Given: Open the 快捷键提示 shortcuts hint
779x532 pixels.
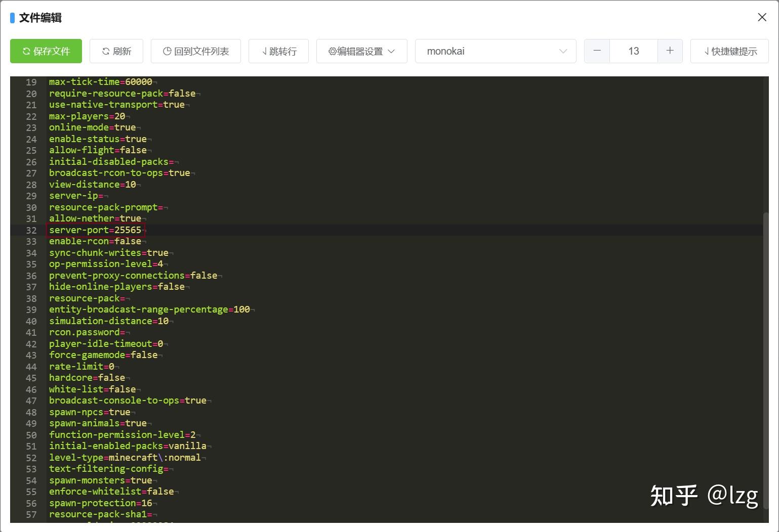Looking at the screenshot, I should pos(729,51).
